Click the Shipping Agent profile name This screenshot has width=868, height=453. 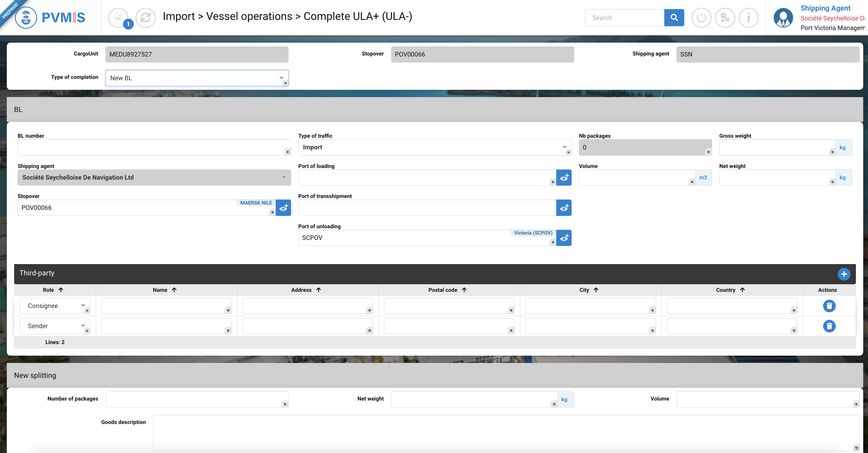pyautogui.click(x=825, y=8)
